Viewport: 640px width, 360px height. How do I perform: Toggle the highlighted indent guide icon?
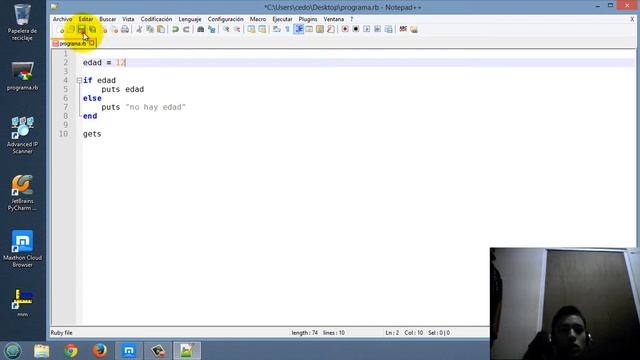click(298, 29)
